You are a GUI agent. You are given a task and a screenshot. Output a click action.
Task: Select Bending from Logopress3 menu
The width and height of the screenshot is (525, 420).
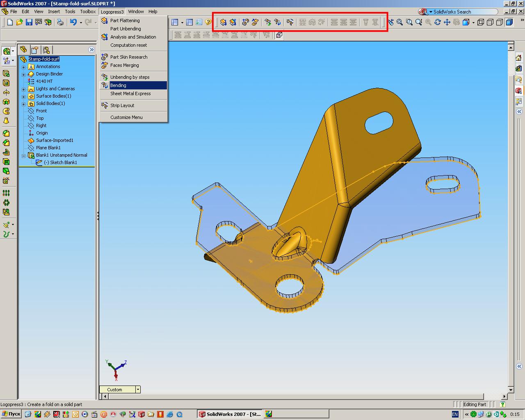pyautogui.click(x=133, y=85)
